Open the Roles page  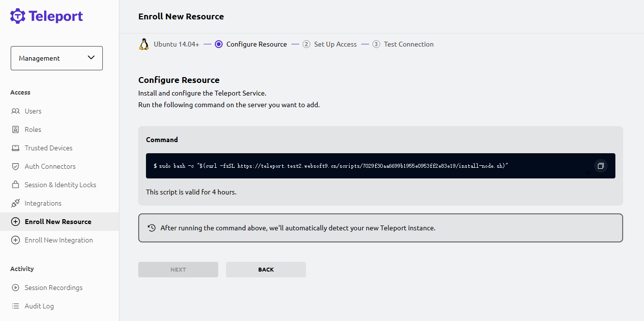(x=33, y=129)
